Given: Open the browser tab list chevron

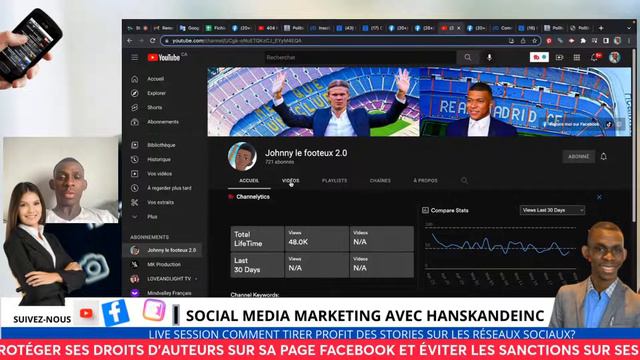Looking at the screenshot, I should (x=629, y=28).
